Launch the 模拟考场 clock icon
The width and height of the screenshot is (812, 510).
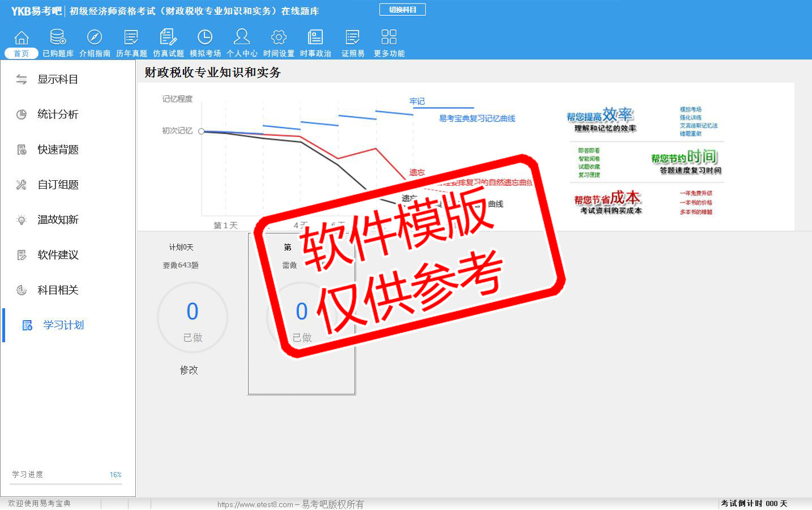pyautogui.click(x=205, y=43)
